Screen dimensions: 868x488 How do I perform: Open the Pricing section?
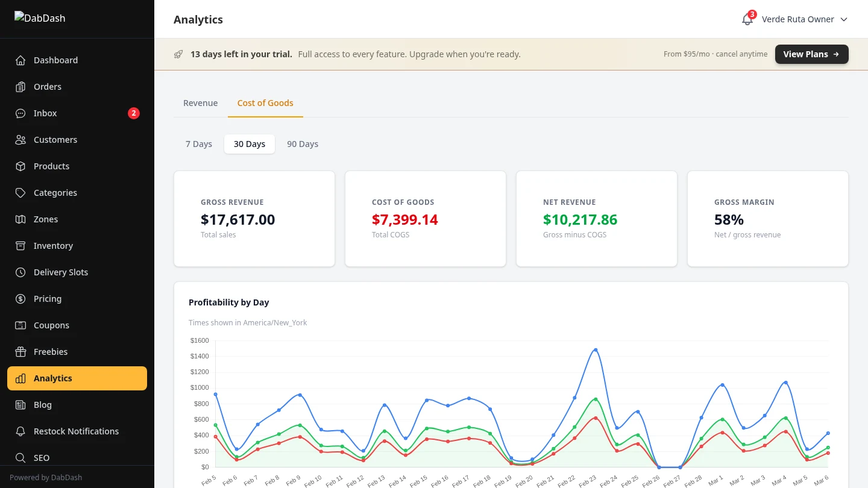[47, 298]
